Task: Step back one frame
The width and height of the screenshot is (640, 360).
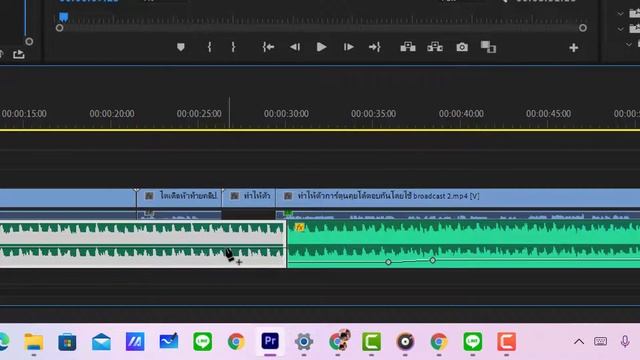Action: pyautogui.click(x=295, y=47)
